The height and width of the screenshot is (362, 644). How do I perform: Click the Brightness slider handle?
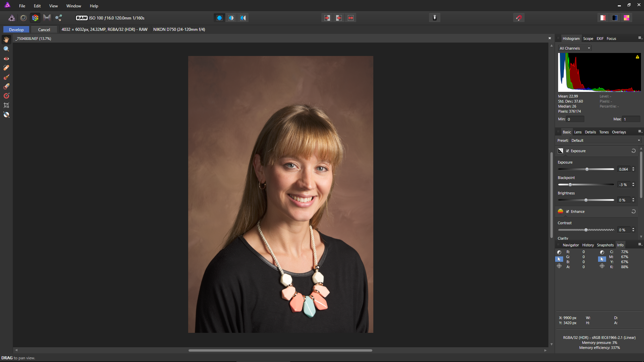(586, 200)
